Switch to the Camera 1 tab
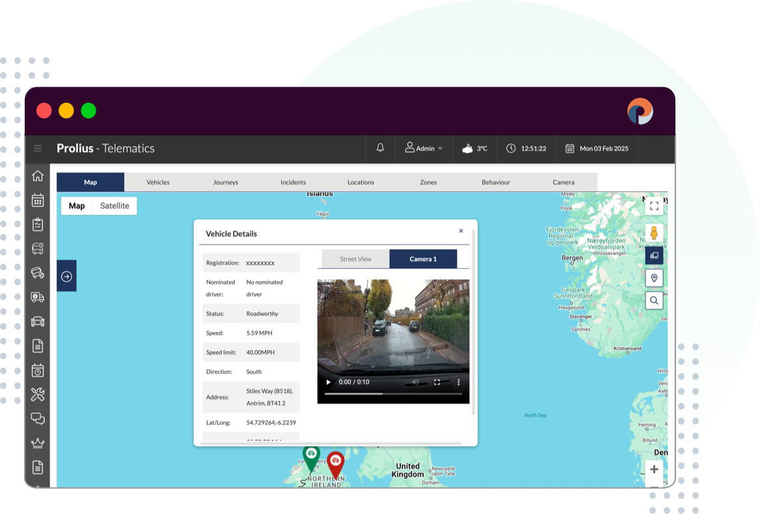The height and width of the screenshot is (532, 760). [x=424, y=259]
